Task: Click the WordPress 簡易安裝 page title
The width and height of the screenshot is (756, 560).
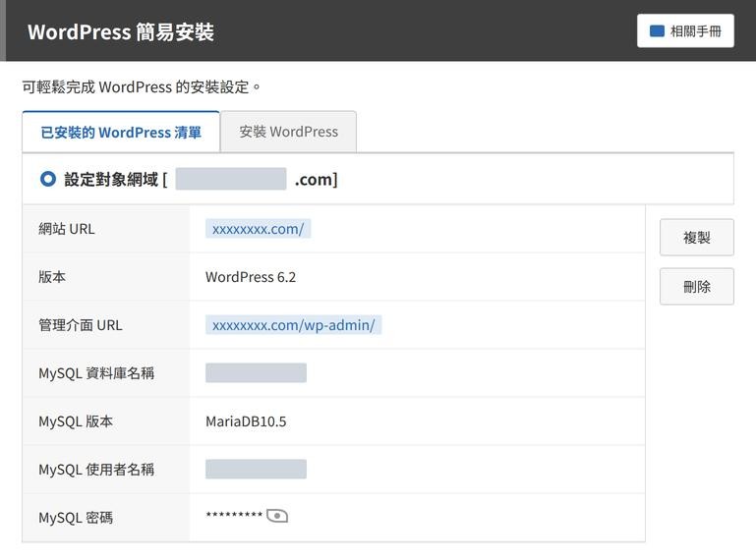Action: point(121,32)
